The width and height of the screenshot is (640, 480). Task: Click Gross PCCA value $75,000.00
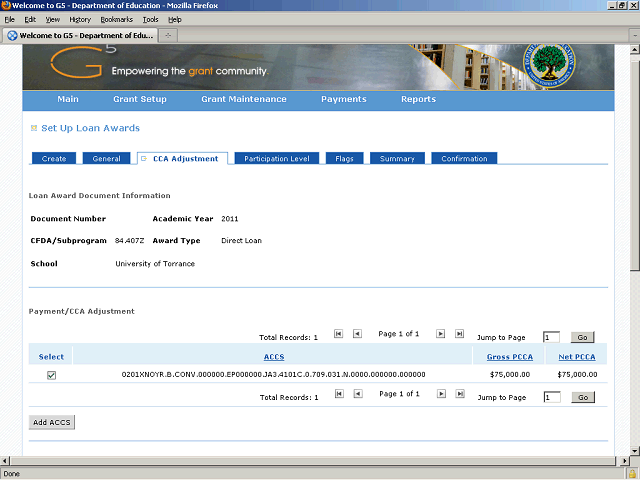tap(510, 374)
